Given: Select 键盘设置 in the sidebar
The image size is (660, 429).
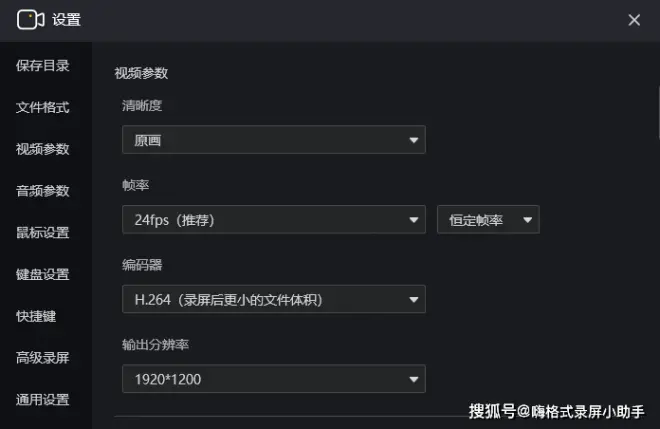Looking at the screenshot, I should click(x=43, y=274).
